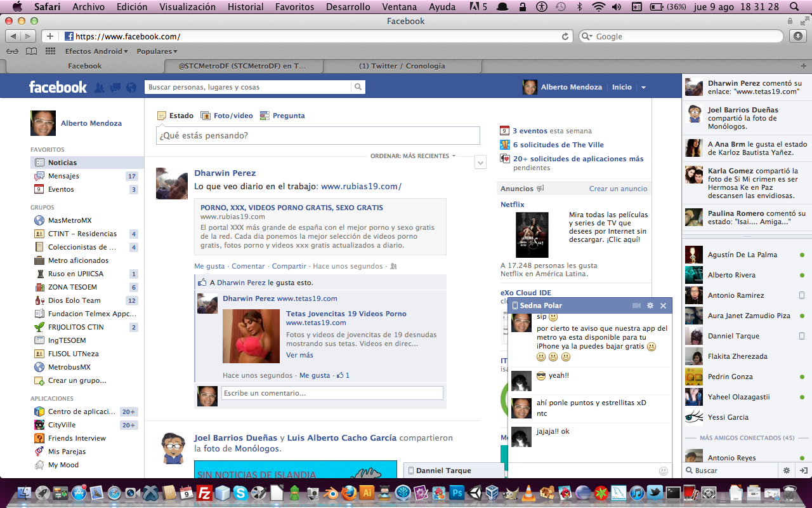Open Mensajes in left sidebar
Viewport: 812px width, 508px height.
point(87,176)
